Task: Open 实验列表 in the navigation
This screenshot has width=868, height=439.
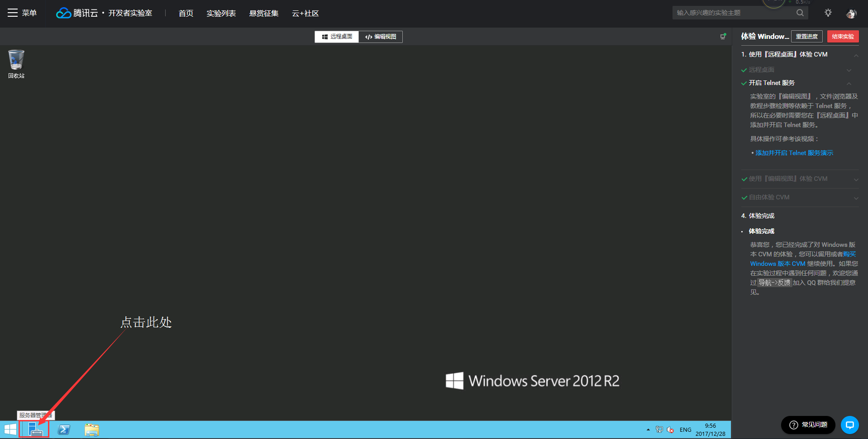Action: coord(221,13)
